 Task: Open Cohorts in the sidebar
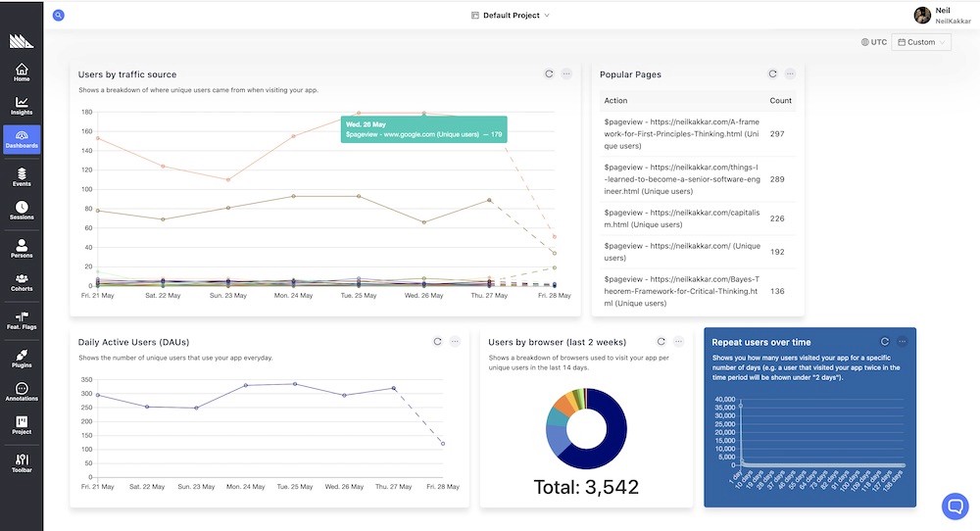point(22,282)
